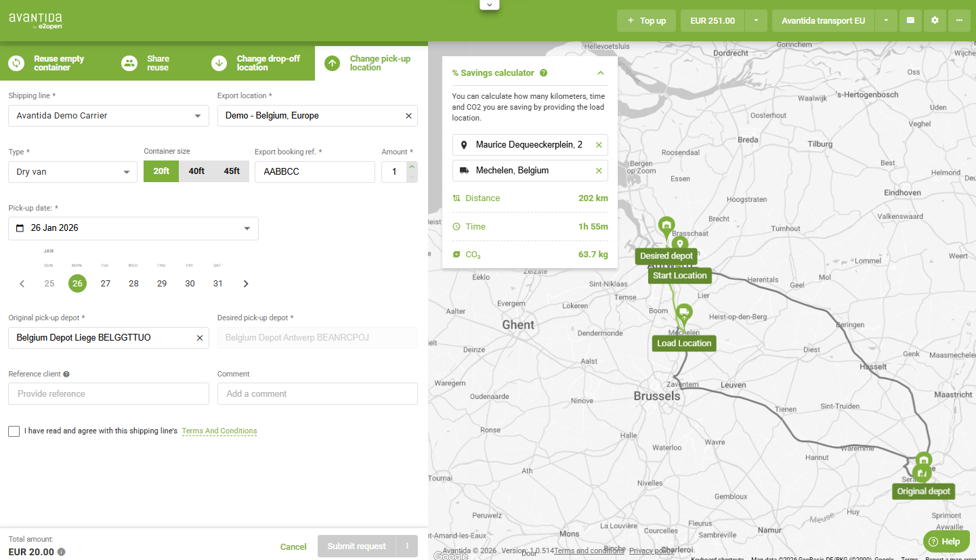This screenshot has height=560, width=976.
Task: Click the calendar icon in date field
Action: [x=20, y=228]
